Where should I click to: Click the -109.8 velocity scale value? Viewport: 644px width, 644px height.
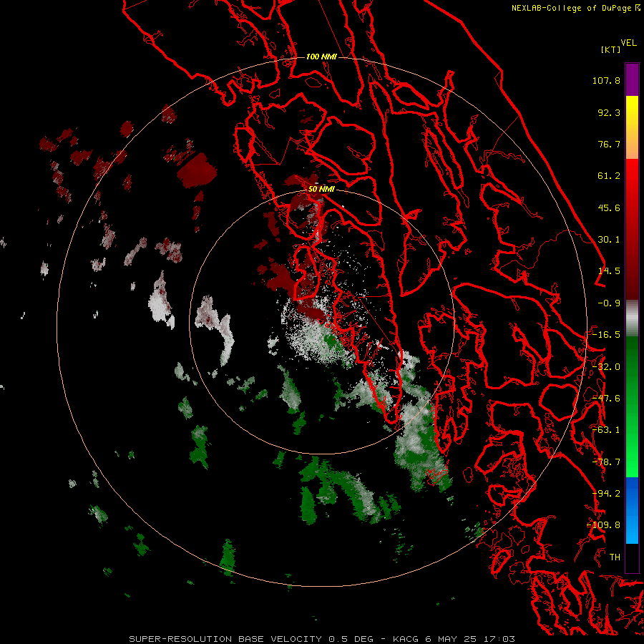pyautogui.click(x=604, y=525)
